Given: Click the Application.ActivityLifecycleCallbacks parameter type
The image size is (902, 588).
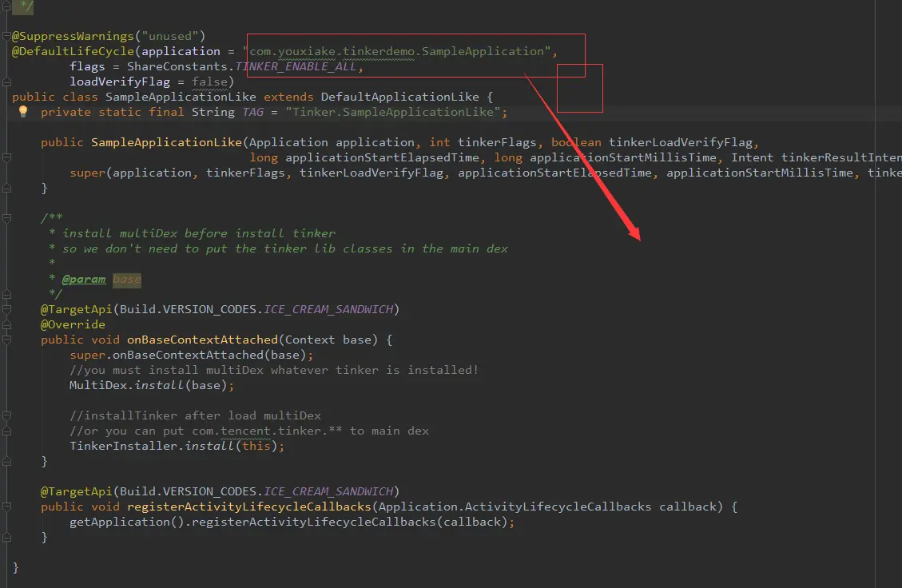Looking at the screenshot, I should tap(515, 507).
